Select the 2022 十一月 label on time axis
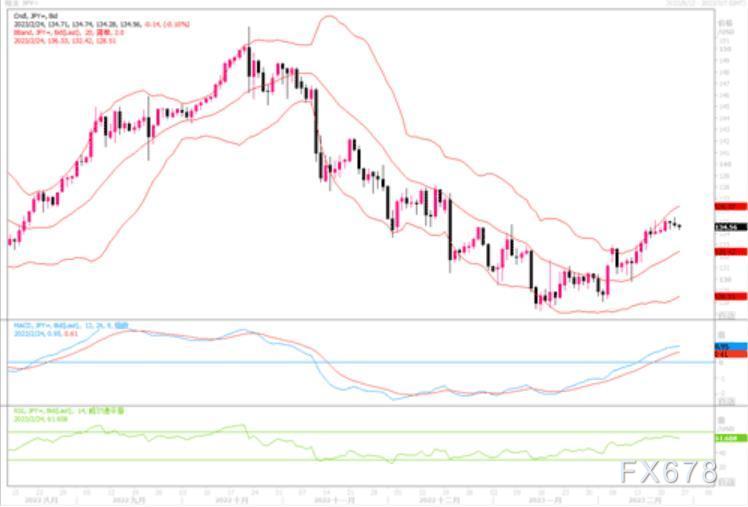Screen dimensions: 748x507 (334, 500)
